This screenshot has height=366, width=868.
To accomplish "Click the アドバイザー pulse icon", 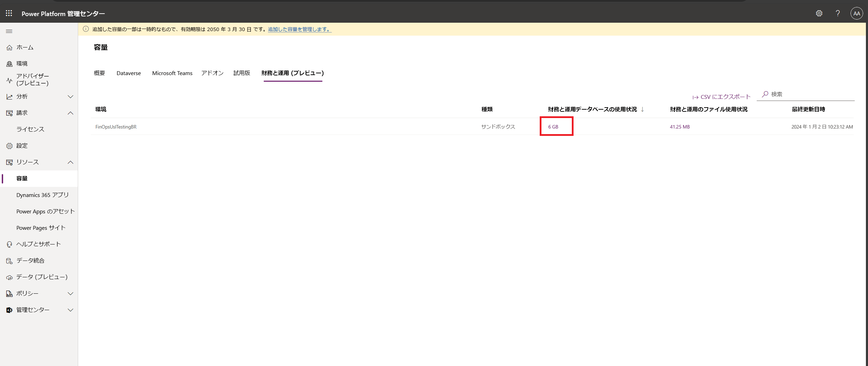I will coord(9,80).
